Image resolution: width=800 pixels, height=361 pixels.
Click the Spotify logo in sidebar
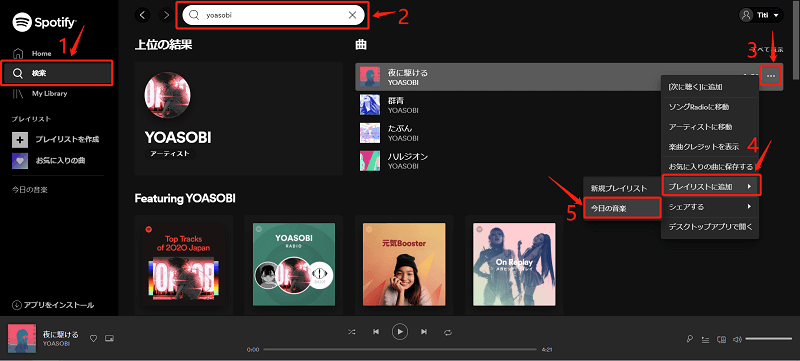[x=44, y=21]
